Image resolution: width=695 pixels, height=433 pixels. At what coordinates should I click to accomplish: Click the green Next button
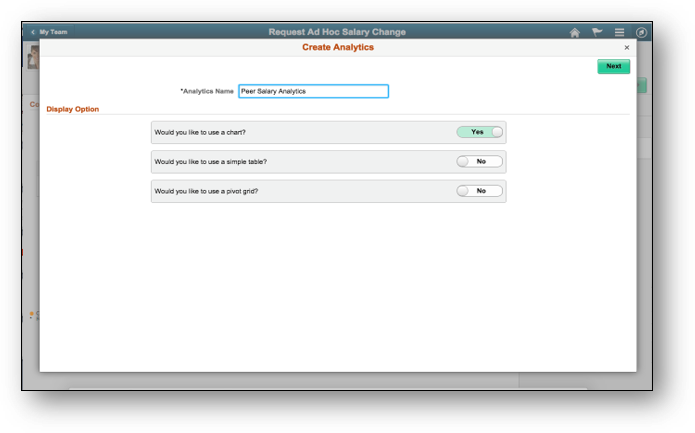pyautogui.click(x=613, y=66)
